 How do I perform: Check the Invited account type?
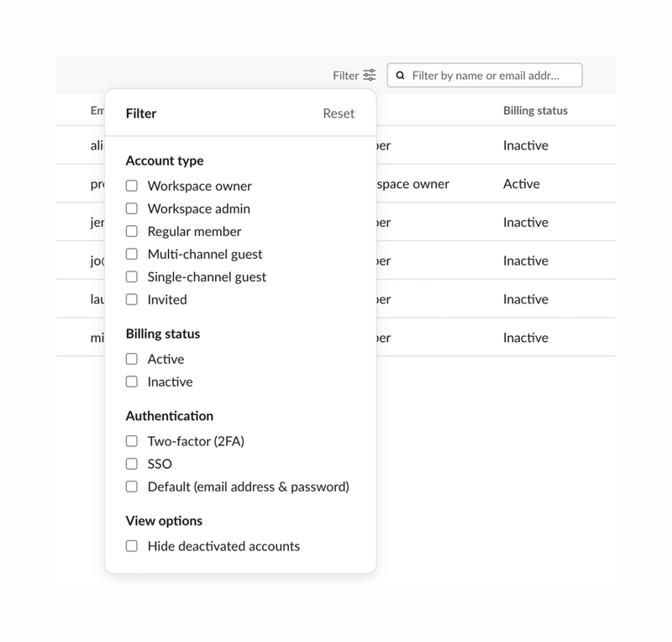coord(131,299)
